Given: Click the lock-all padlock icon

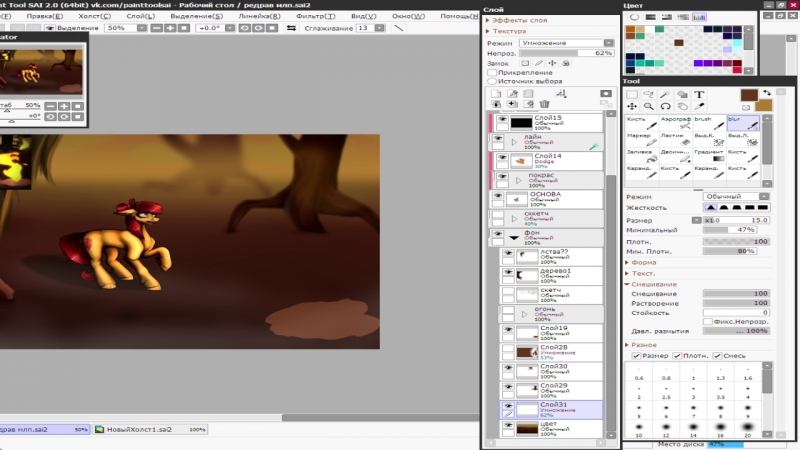Looking at the screenshot, I should pos(566,63).
